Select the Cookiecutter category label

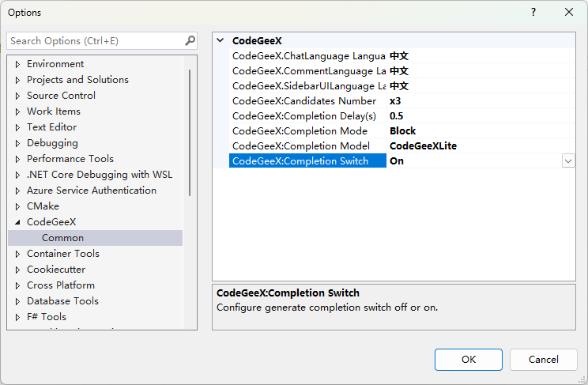pos(56,270)
